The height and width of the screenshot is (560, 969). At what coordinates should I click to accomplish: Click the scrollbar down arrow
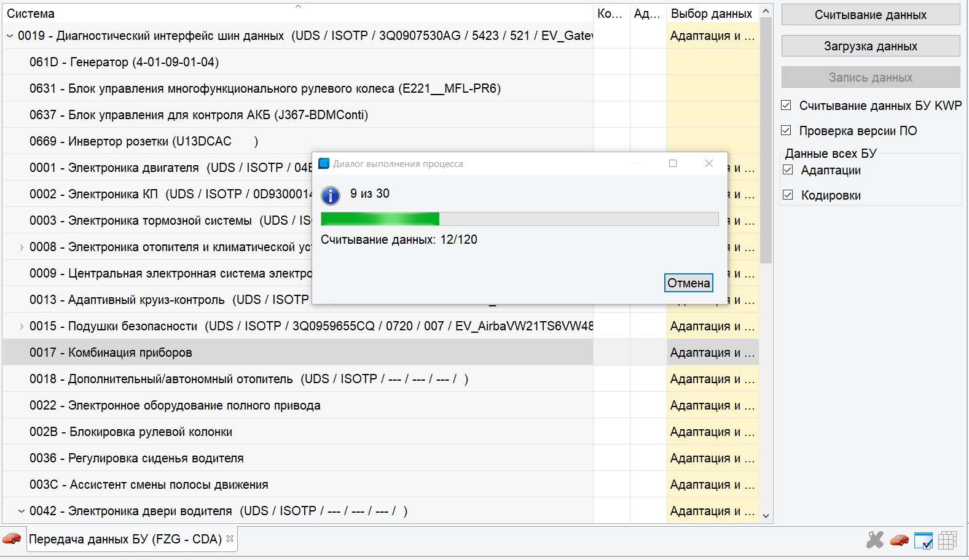tap(766, 516)
